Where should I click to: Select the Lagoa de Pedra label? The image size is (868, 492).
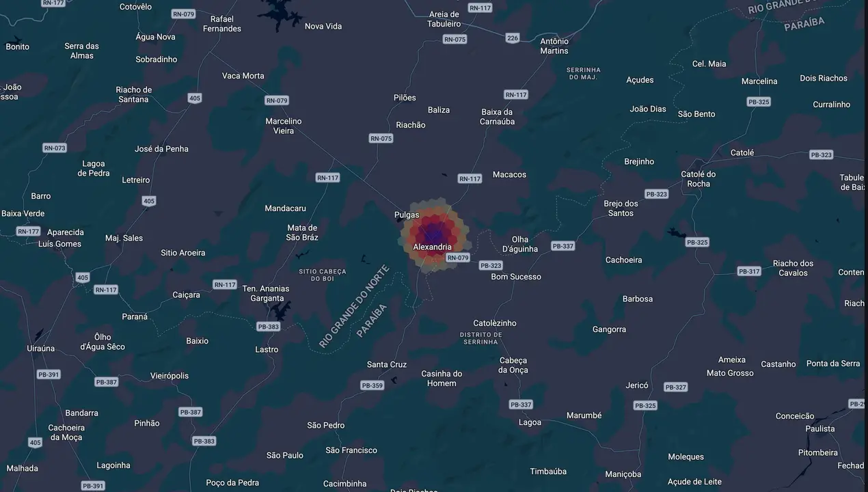94,169
